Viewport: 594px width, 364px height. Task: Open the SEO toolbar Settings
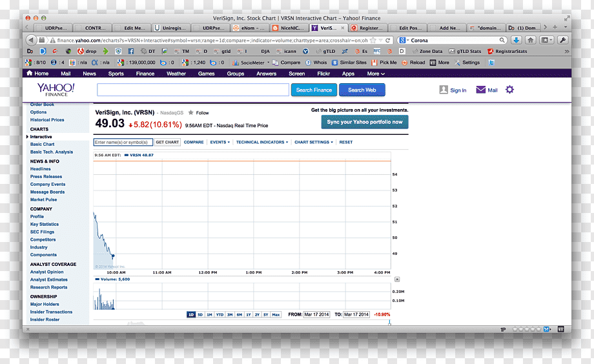(467, 63)
